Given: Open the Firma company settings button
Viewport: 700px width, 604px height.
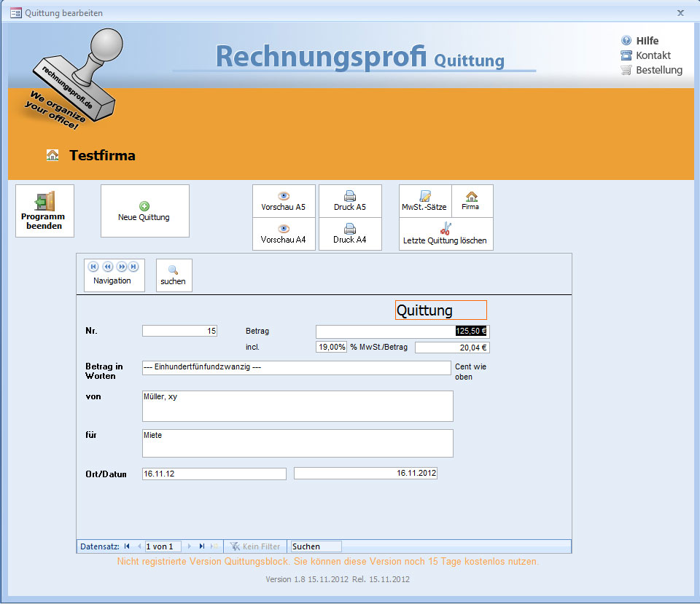Looking at the screenshot, I should (472, 201).
